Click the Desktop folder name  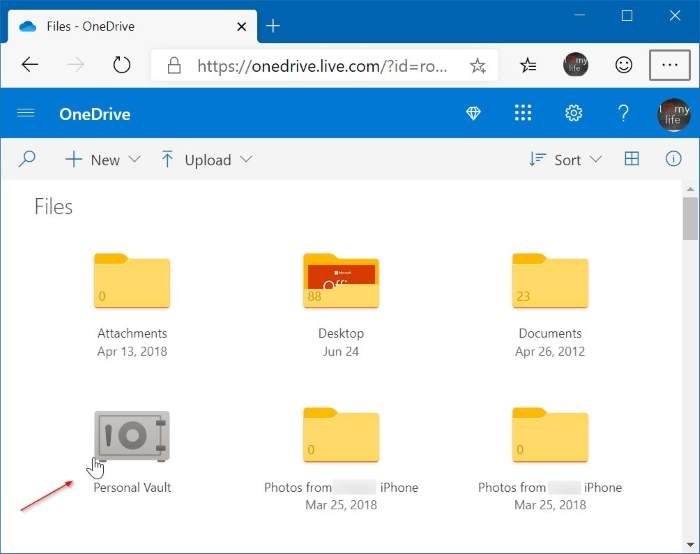click(341, 333)
